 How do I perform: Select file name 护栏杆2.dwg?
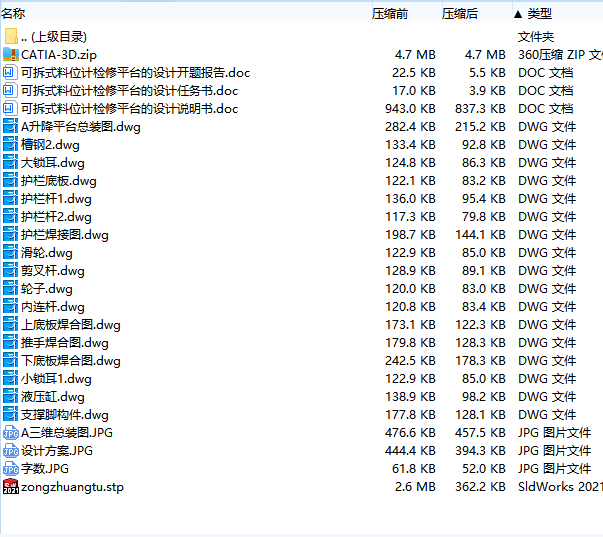(57, 217)
